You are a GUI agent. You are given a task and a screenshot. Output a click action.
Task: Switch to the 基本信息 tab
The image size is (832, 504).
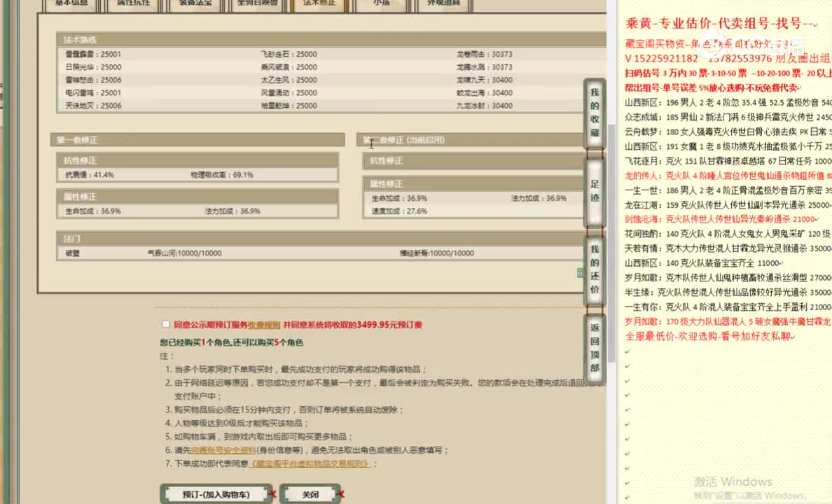point(71,4)
